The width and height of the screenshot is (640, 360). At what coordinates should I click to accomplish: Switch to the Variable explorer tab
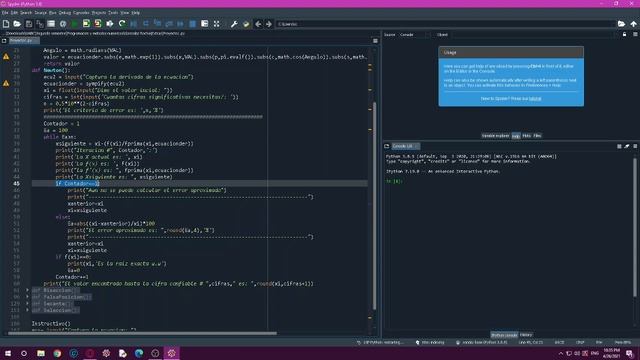pos(495,136)
